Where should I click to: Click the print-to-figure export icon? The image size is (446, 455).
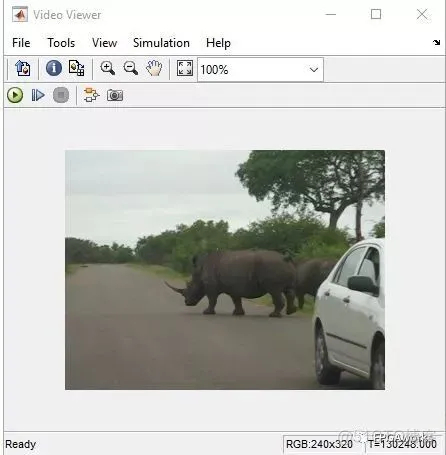click(23, 68)
